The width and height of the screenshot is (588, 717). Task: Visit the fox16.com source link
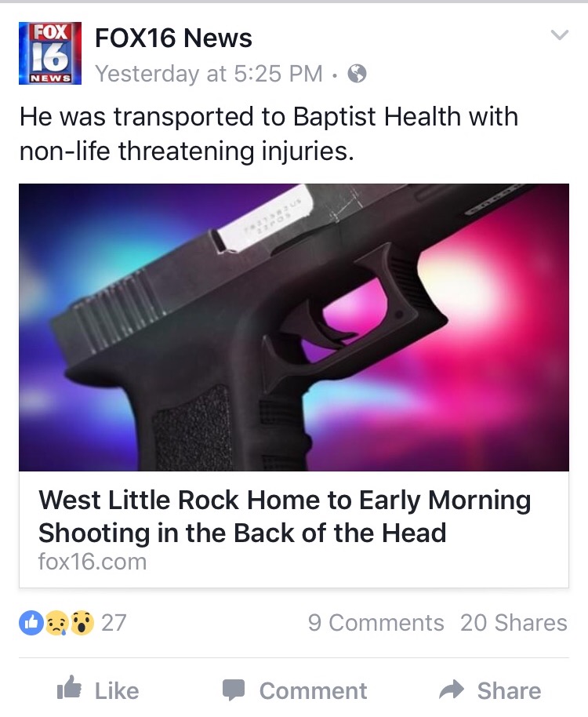point(93,562)
